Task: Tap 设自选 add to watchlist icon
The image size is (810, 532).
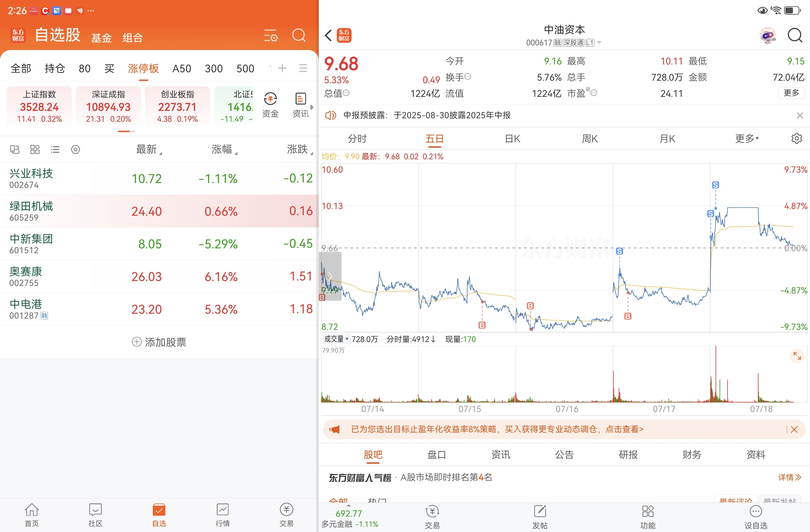Action: point(756,517)
